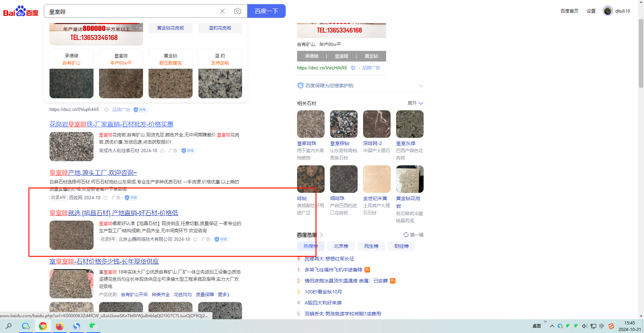
Task: Open the dropdown arrow after 百姓网 2024-10
Action: tap(106, 198)
